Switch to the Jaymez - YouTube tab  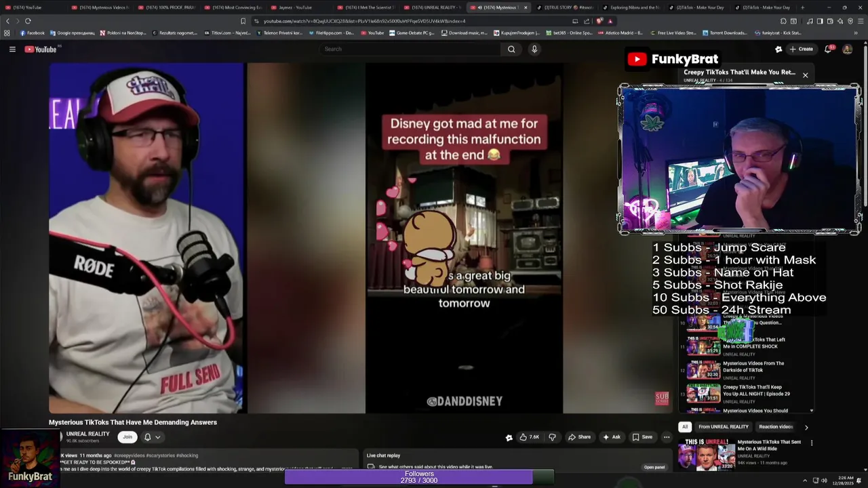[x=298, y=7]
